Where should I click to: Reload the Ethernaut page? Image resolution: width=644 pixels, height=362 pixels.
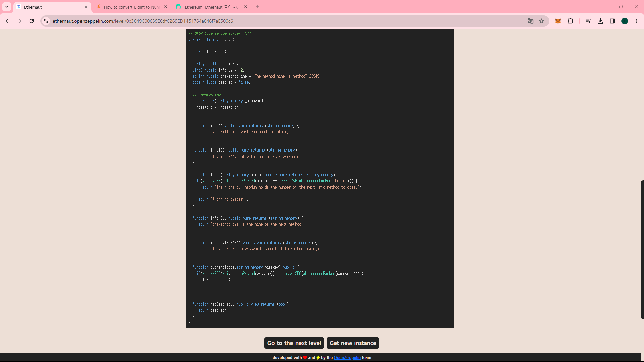[x=32, y=21]
